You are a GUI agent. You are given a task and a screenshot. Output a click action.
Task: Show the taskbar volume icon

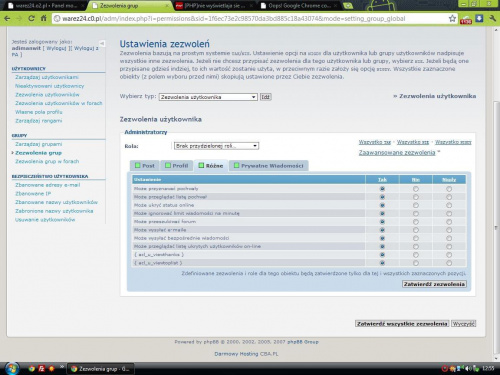[x=468, y=369]
